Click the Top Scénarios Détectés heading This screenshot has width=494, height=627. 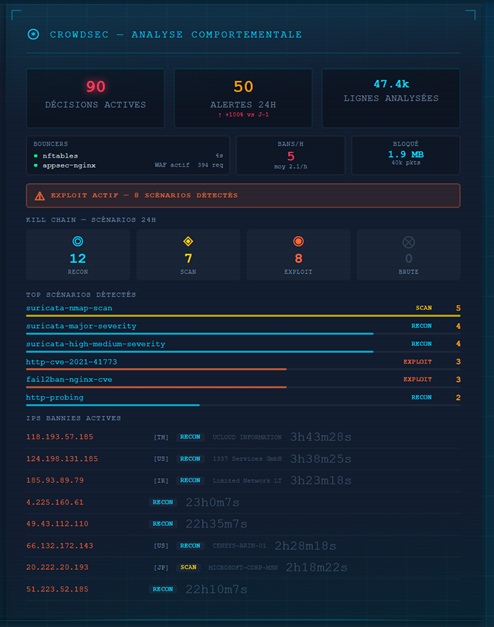coord(81,295)
